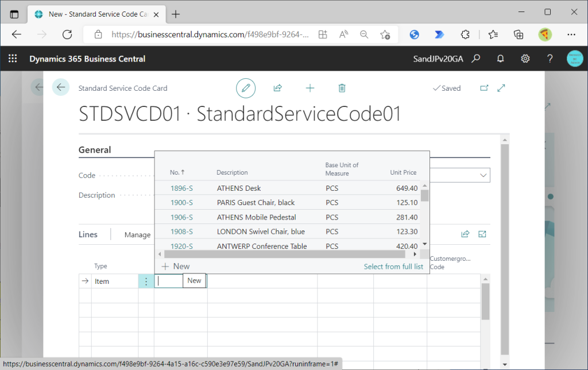This screenshot has height=370, width=588.
Task: Open the browser extensions puzzle icon
Action: 465,34
